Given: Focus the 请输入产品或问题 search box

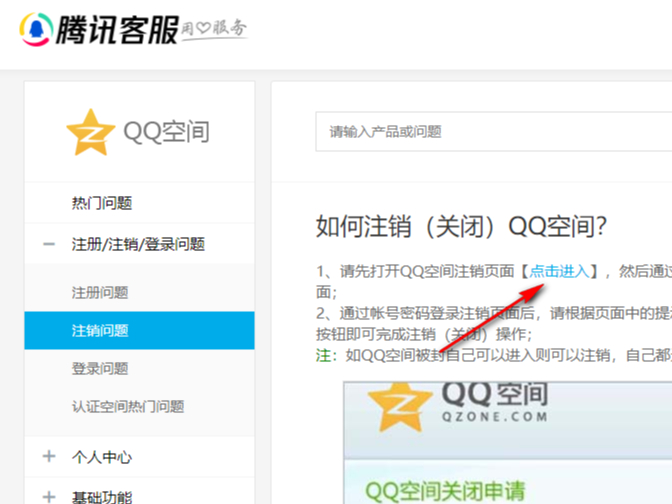Looking at the screenshot, I should click(x=494, y=132).
